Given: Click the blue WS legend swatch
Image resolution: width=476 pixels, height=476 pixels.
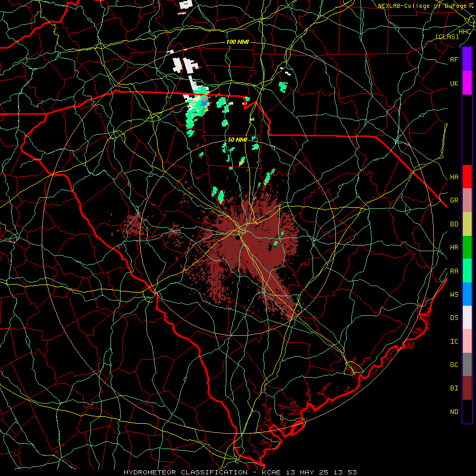Looking at the screenshot, I should pyautogui.click(x=467, y=294).
